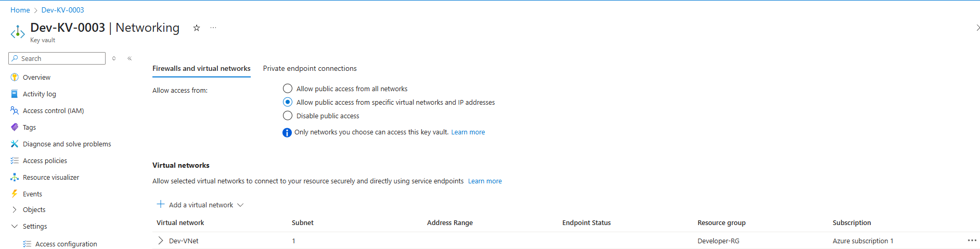Open Learn more link about key vault access
The image size is (980, 249).
click(x=468, y=132)
